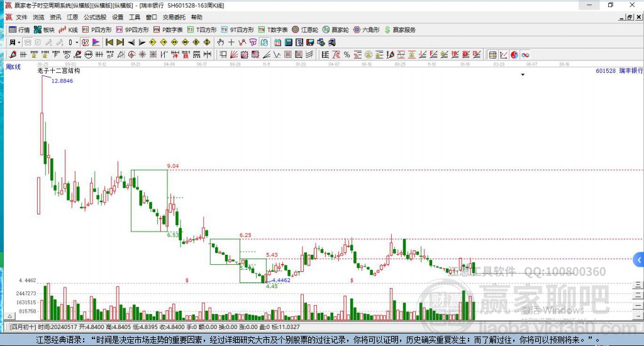Select the red pencil drawing tool
Viewport: 644px width, 346px height.
[x=13, y=55]
